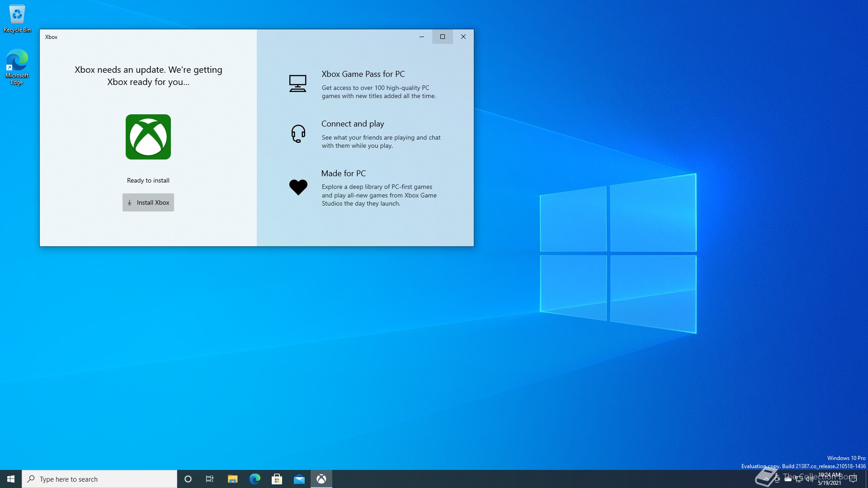This screenshot has width=868, height=488.
Task: Click the Install Xbox button
Action: (x=148, y=202)
